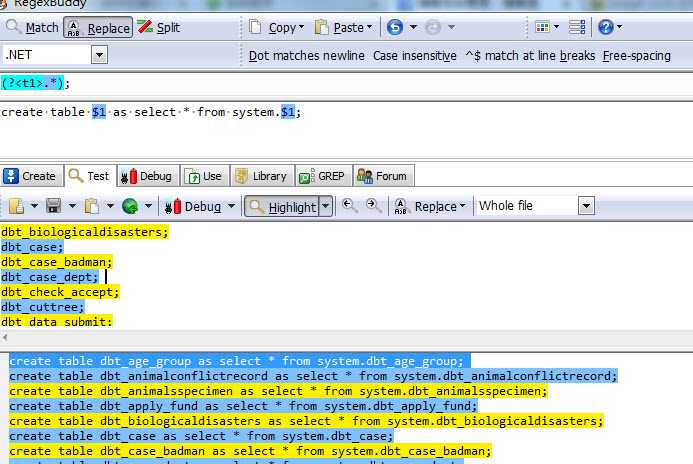Open the new file dropdown arrow
Image resolution: width=693 pixels, height=464 pixels.
34,206
